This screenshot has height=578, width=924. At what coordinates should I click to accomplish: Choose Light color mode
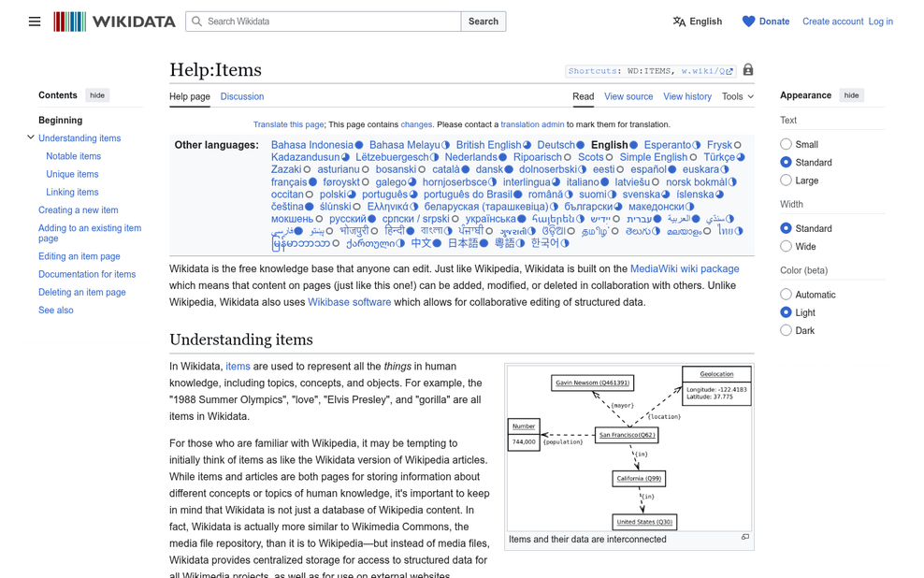786,312
